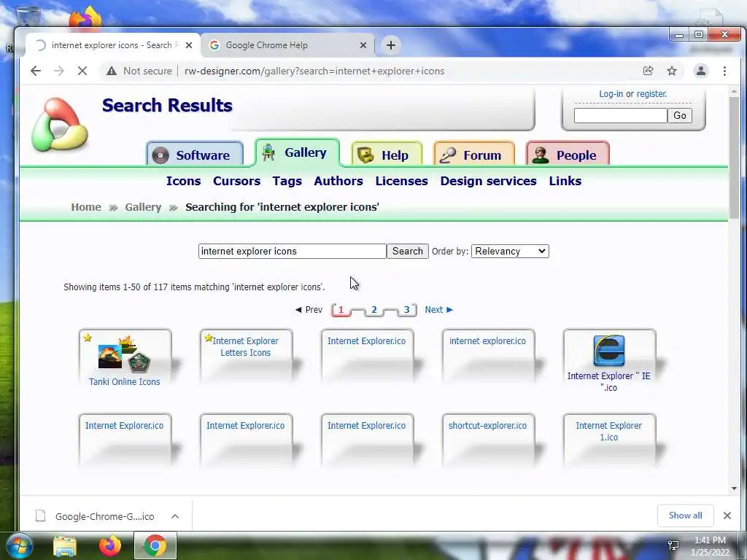
Task: Open the shortcut-explorer.ico result
Action: (487, 425)
